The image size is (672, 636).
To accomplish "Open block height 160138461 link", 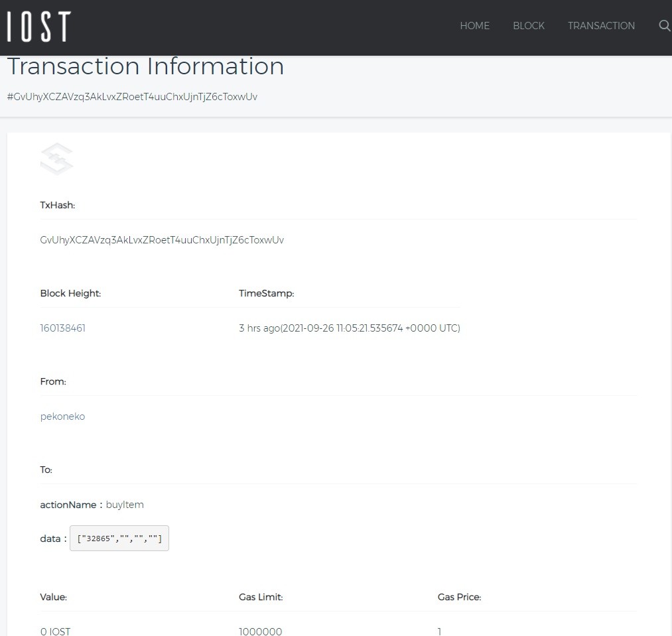I will pos(62,328).
